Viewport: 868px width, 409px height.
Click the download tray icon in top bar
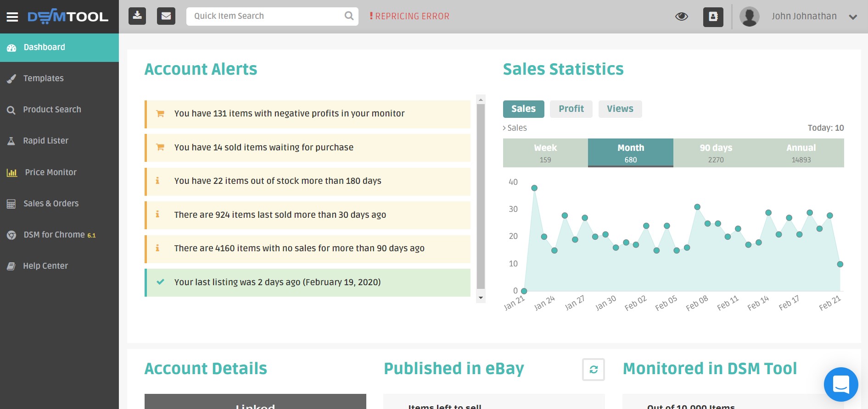click(x=137, y=16)
